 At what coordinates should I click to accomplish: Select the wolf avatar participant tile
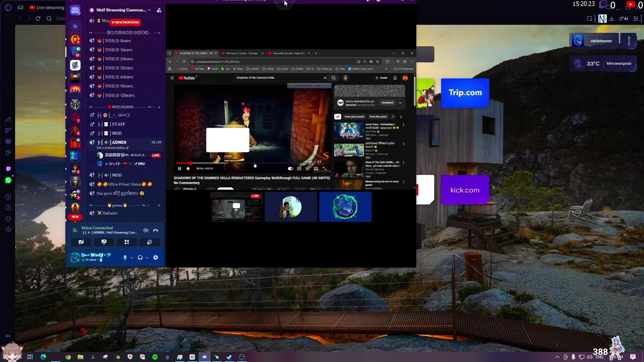click(x=345, y=207)
